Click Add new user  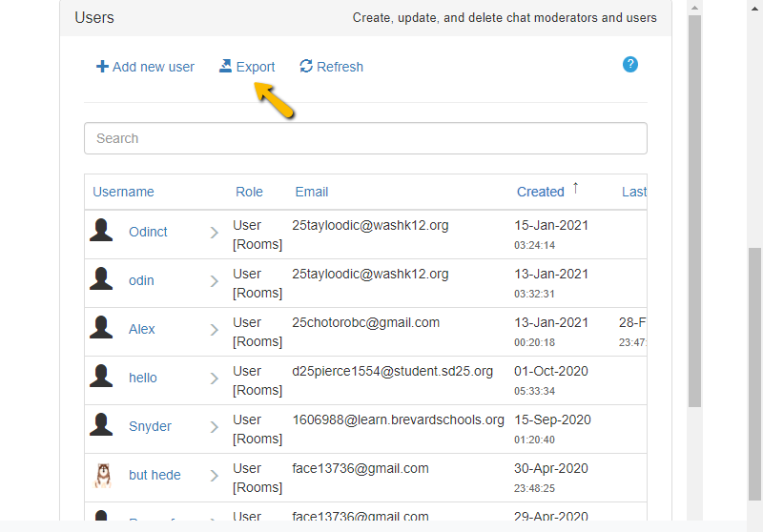(145, 67)
